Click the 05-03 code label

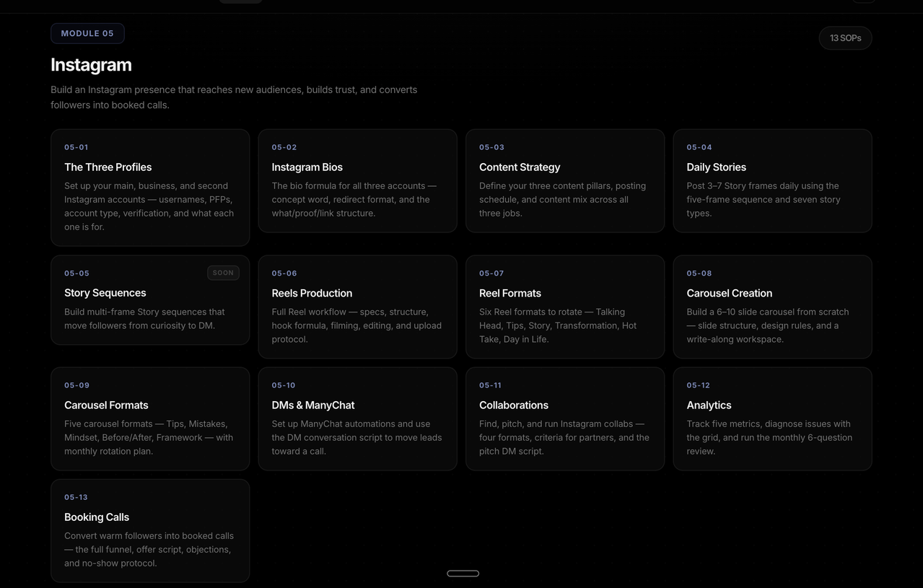[x=491, y=147]
